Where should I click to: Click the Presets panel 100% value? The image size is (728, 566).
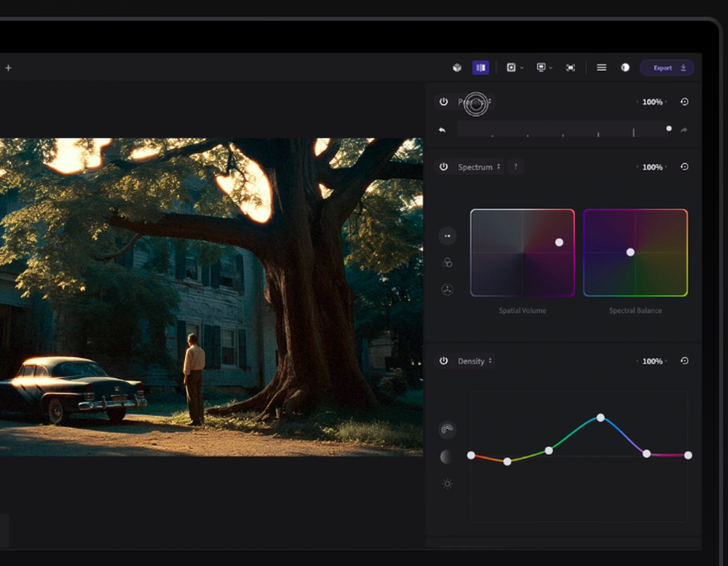(x=652, y=102)
